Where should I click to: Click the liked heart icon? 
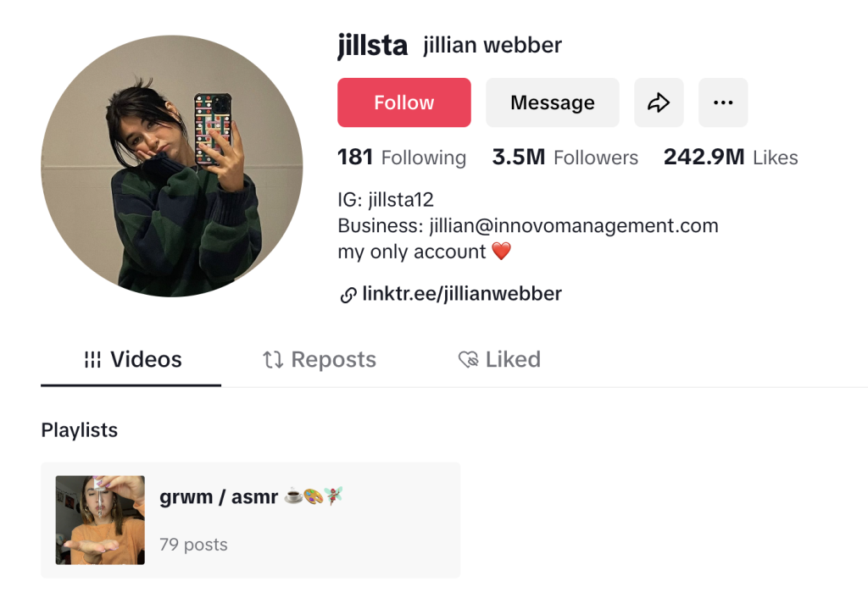468,360
